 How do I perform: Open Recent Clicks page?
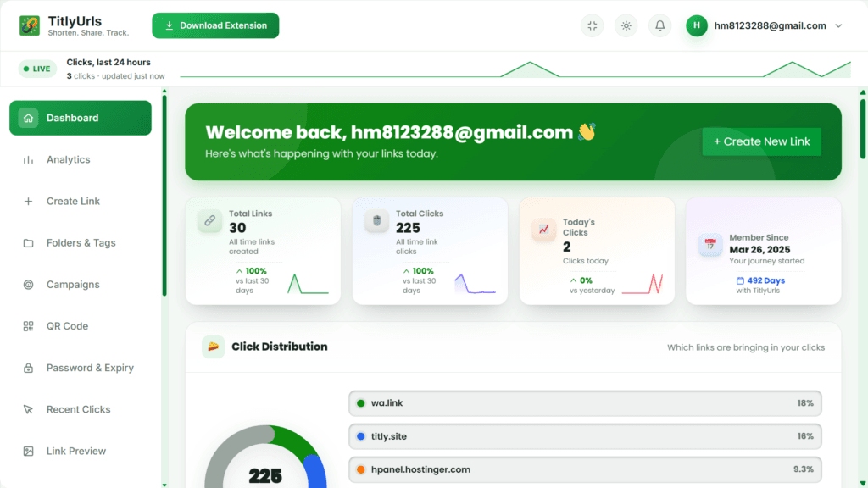(x=81, y=409)
